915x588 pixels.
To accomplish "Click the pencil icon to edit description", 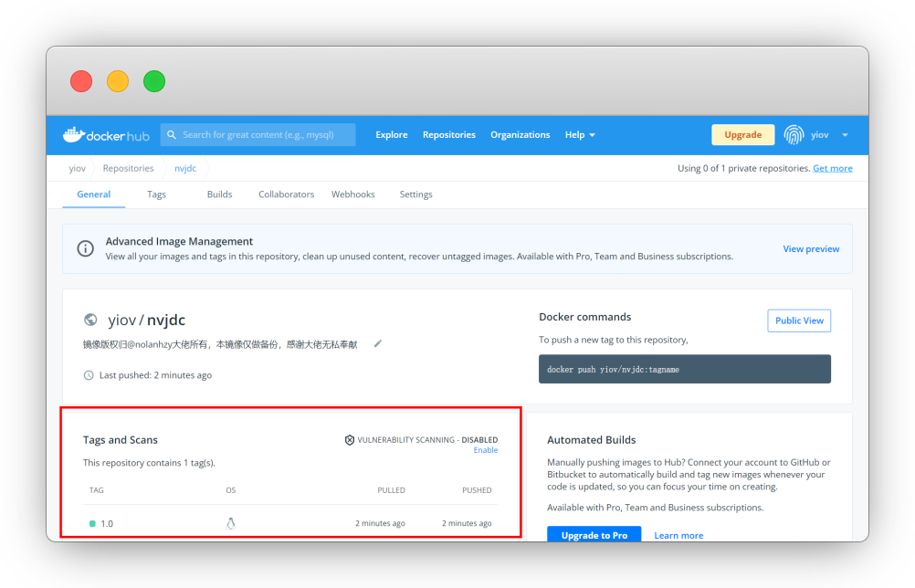I will pyautogui.click(x=378, y=344).
